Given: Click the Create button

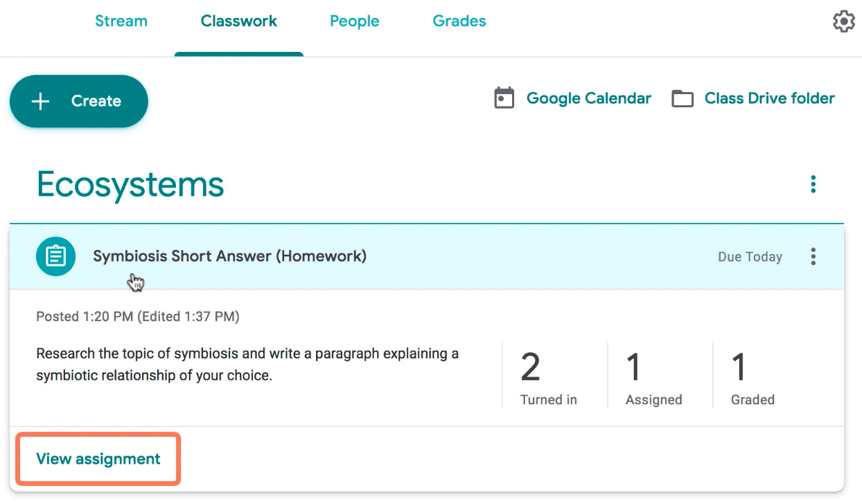Looking at the screenshot, I should pyautogui.click(x=78, y=100).
